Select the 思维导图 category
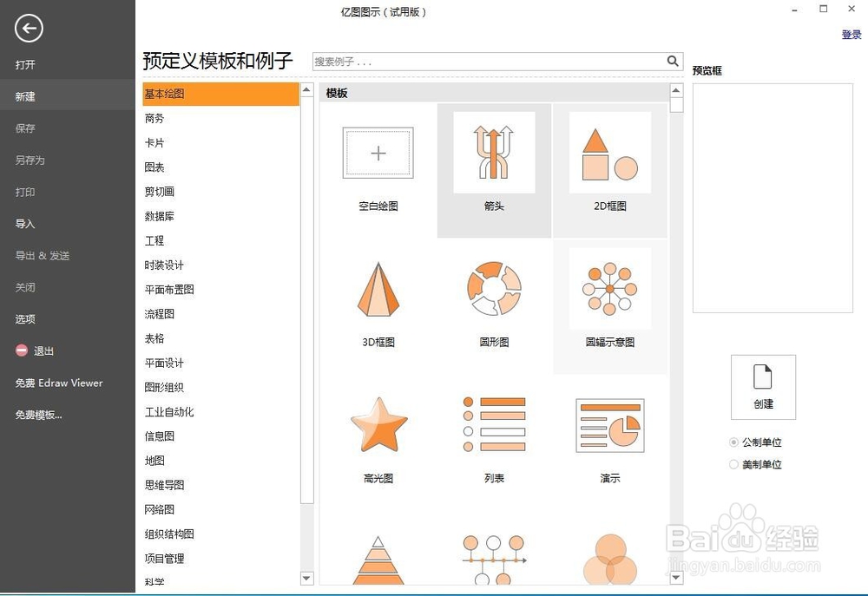 pos(164,485)
